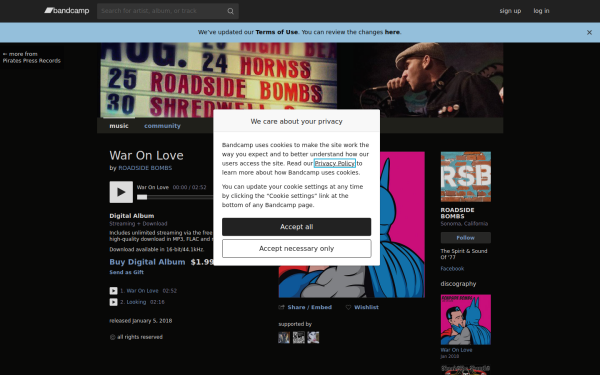This screenshot has height=375, width=600.
Task: Open the ROADSIDE BOMBS artist link under title
Action: pyautogui.click(x=145, y=168)
